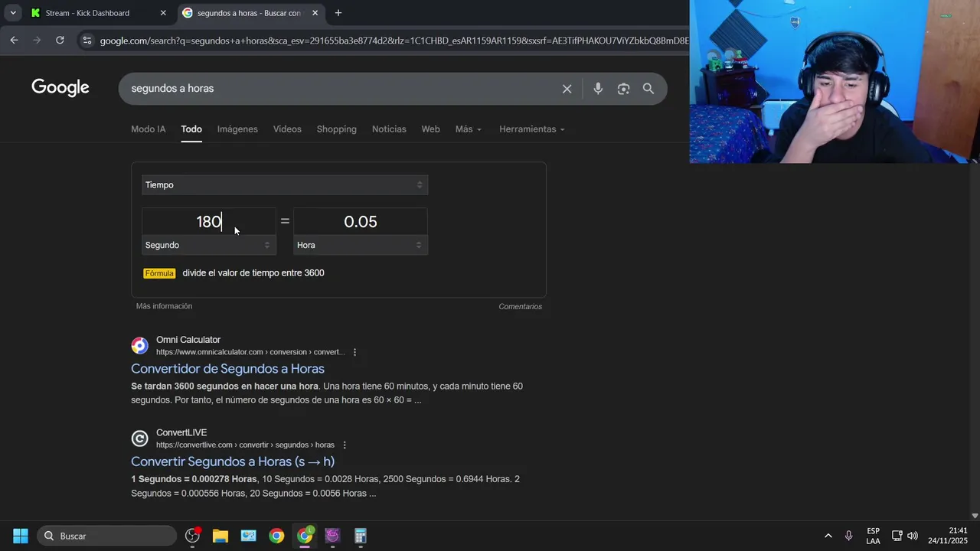Open Shopping results tab
Viewport: 980px width, 551px height.
pyautogui.click(x=337, y=129)
